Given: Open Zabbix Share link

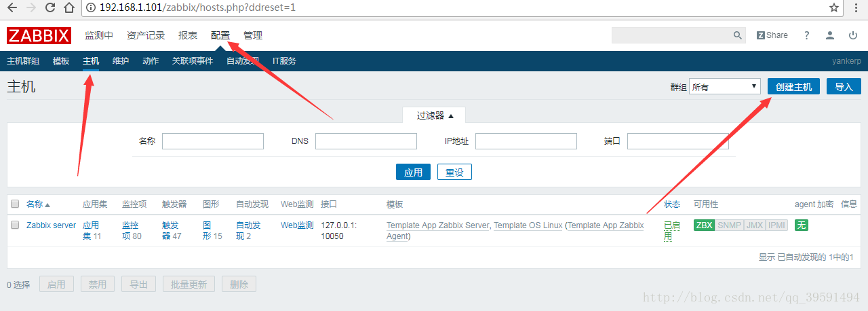Looking at the screenshot, I should 772,35.
